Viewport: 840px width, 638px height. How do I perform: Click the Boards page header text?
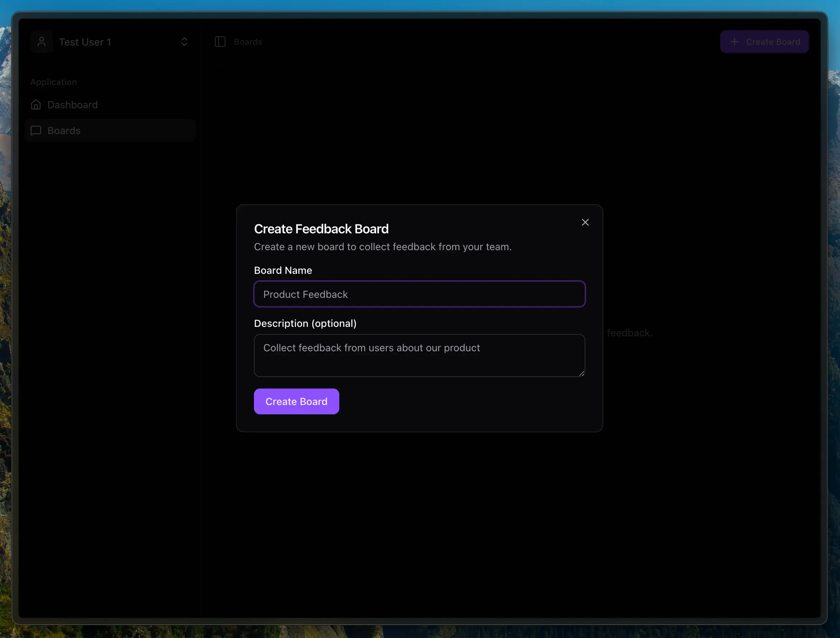pos(248,42)
